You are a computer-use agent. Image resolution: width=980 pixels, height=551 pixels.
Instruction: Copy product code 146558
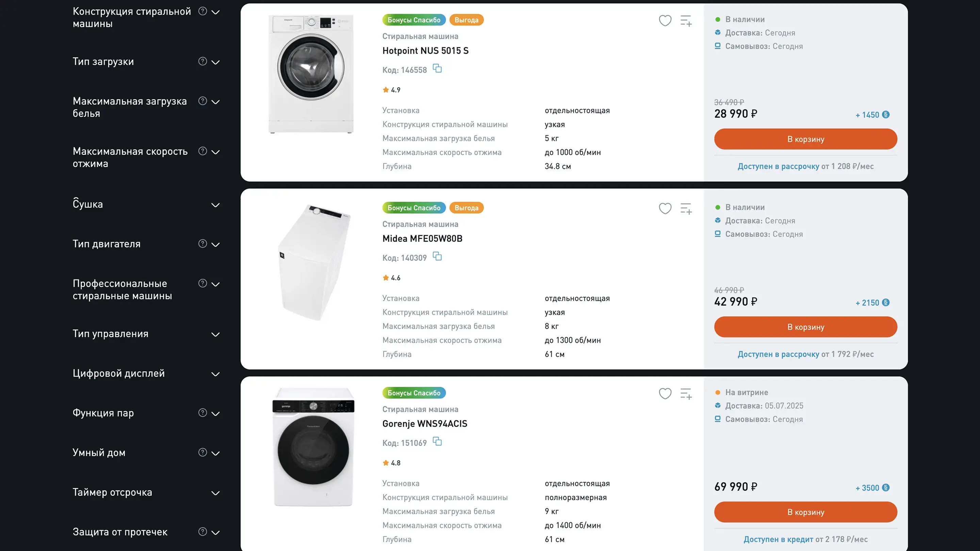coord(438,69)
